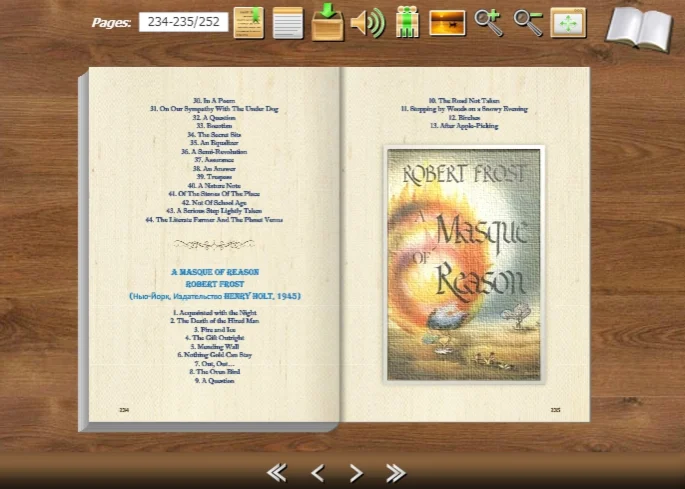The width and height of the screenshot is (685, 489).
Task: Select '39. Trespass' entry
Action: [x=214, y=177]
